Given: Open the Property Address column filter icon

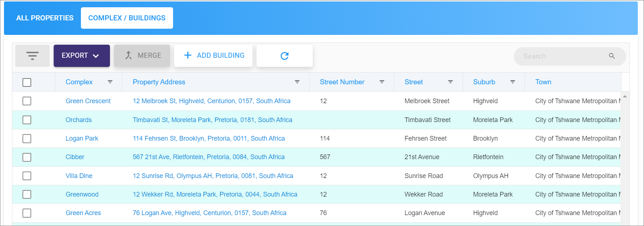Looking at the screenshot, I should (x=297, y=82).
